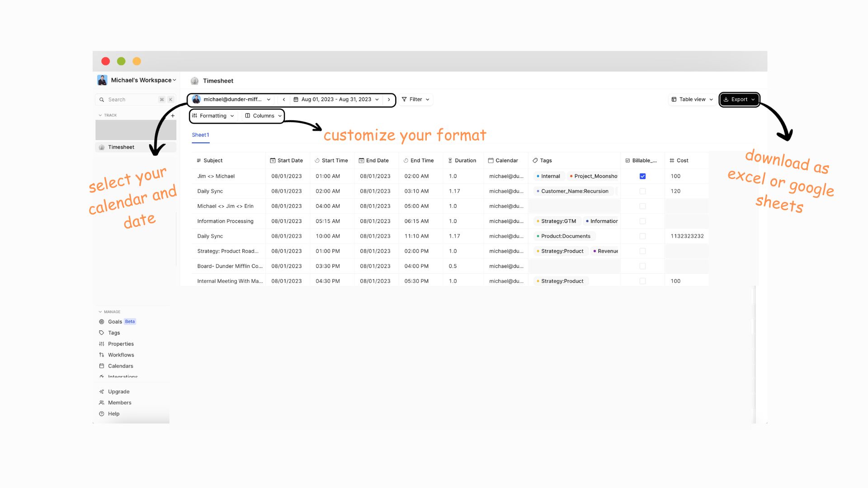Open the Calendars sidebar item
This screenshot has width=868, height=488.
tap(120, 366)
